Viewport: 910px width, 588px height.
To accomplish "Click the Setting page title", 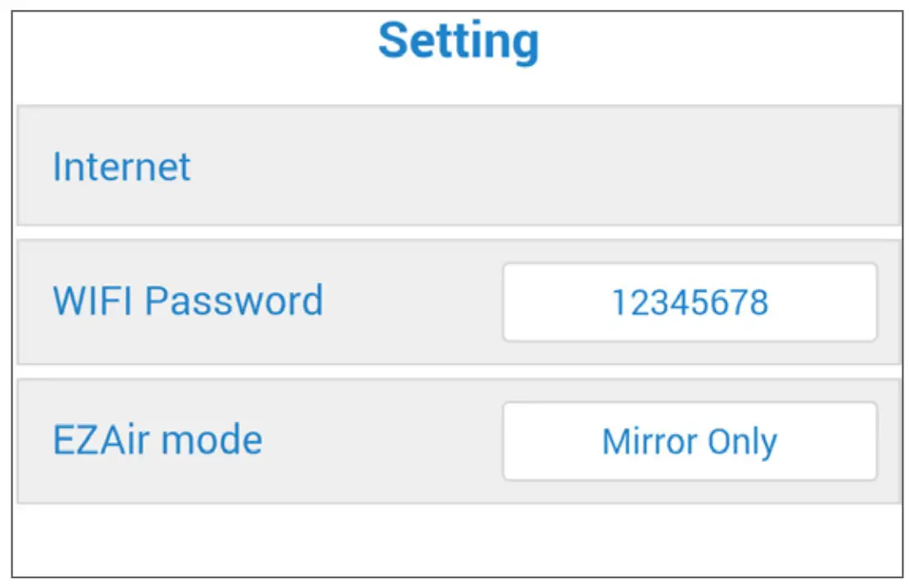I will (458, 40).
